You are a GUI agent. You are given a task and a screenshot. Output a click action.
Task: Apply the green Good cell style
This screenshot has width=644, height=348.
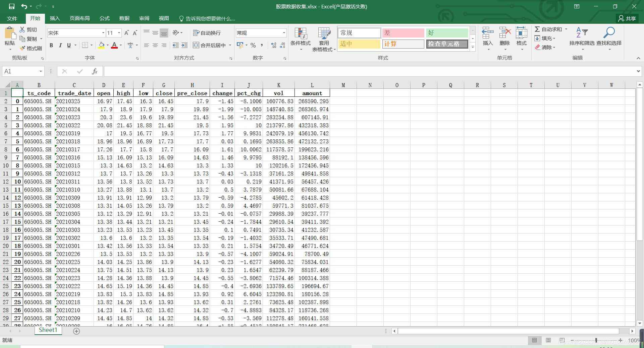pyautogui.click(x=447, y=33)
